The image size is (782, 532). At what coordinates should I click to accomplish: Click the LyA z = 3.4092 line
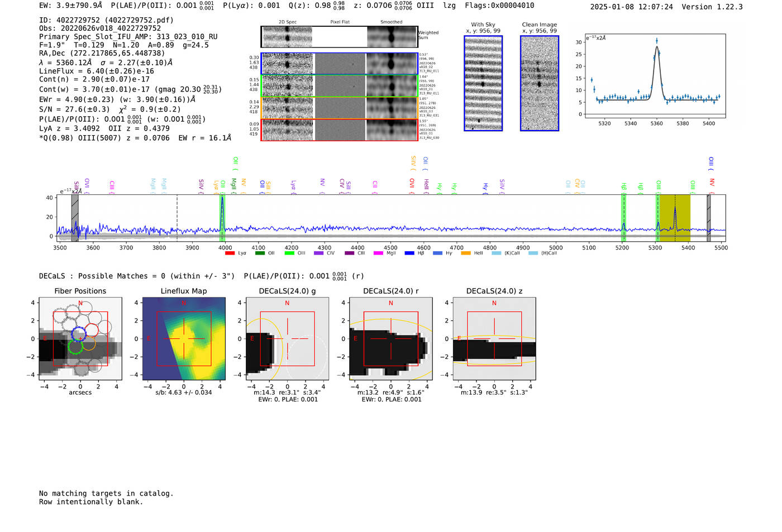pyautogui.click(x=104, y=128)
